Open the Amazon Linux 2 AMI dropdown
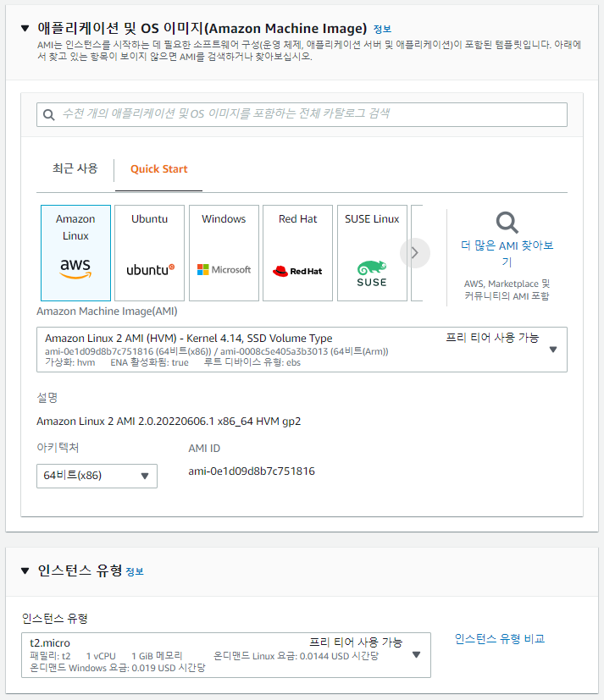The image size is (604, 700). [302, 350]
